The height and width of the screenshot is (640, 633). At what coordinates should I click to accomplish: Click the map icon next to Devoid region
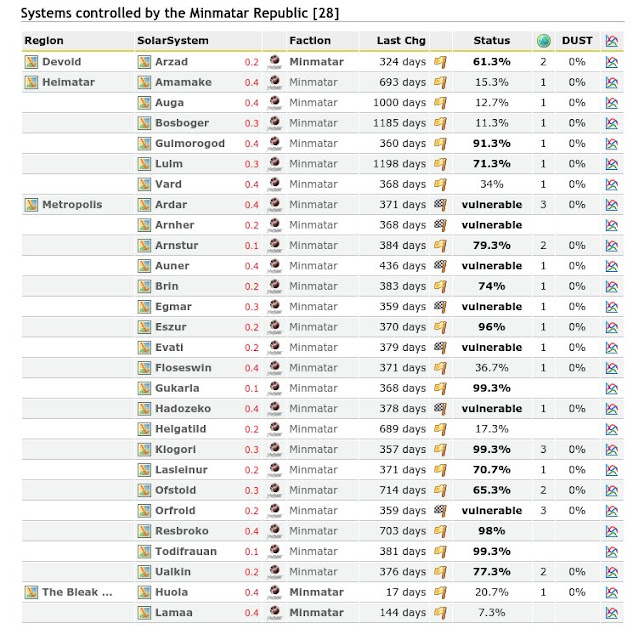[31, 62]
